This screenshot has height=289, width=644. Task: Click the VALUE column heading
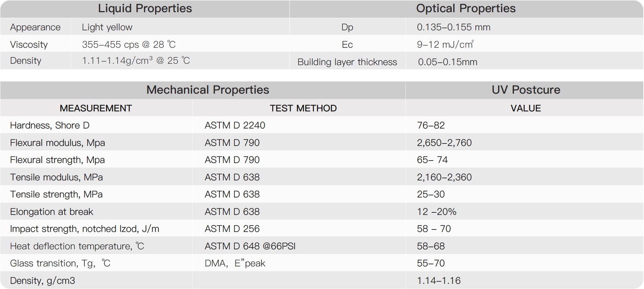(x=525, y=108)
